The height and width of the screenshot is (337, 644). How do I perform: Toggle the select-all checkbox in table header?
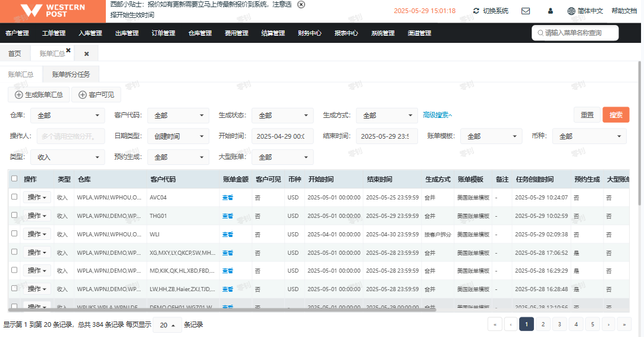pos(14,179)
